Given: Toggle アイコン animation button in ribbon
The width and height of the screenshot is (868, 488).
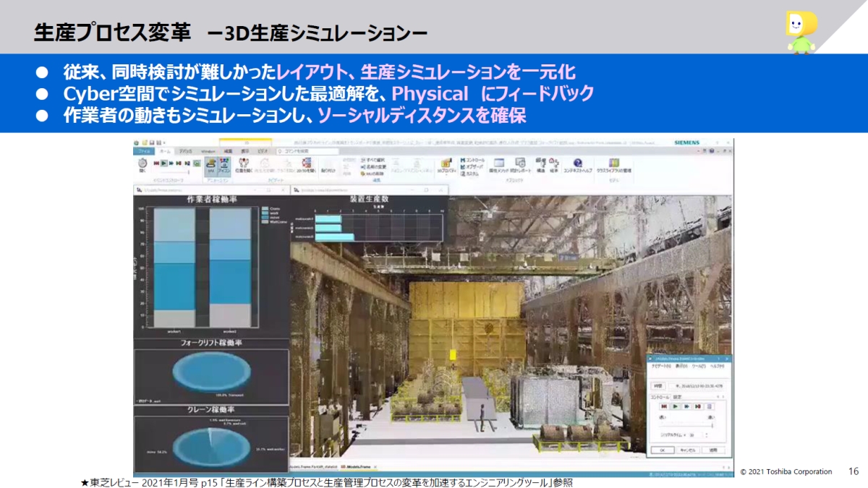Looking at the screenshot, I should coord(224,168).
